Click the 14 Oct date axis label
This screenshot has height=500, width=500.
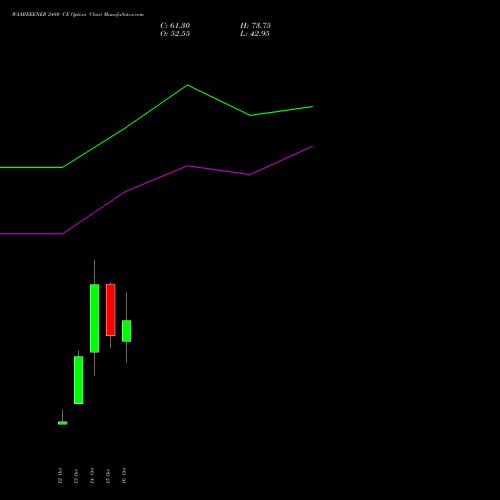click(x=92, y=476)
